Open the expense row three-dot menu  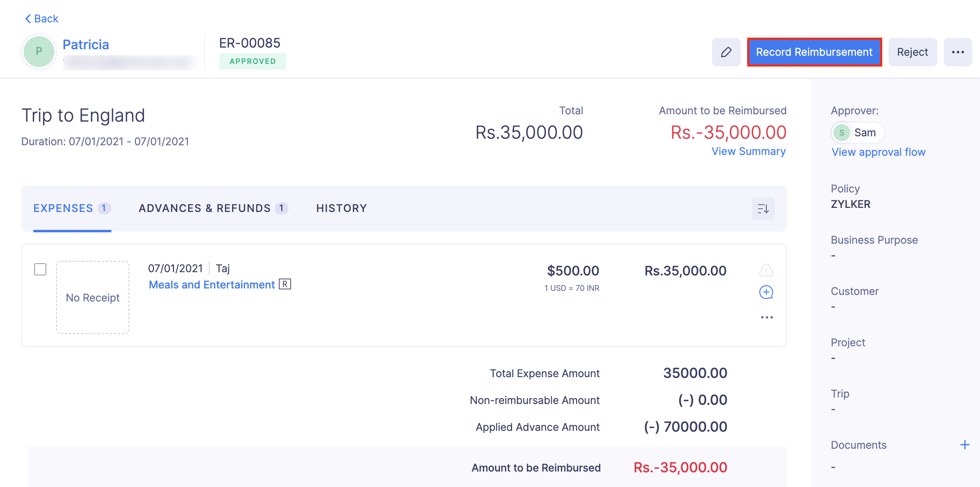[767, 317]
